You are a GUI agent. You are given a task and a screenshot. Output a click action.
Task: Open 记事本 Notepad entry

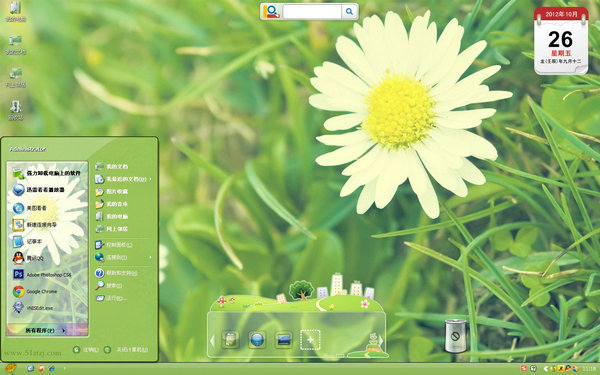point(27,241)
